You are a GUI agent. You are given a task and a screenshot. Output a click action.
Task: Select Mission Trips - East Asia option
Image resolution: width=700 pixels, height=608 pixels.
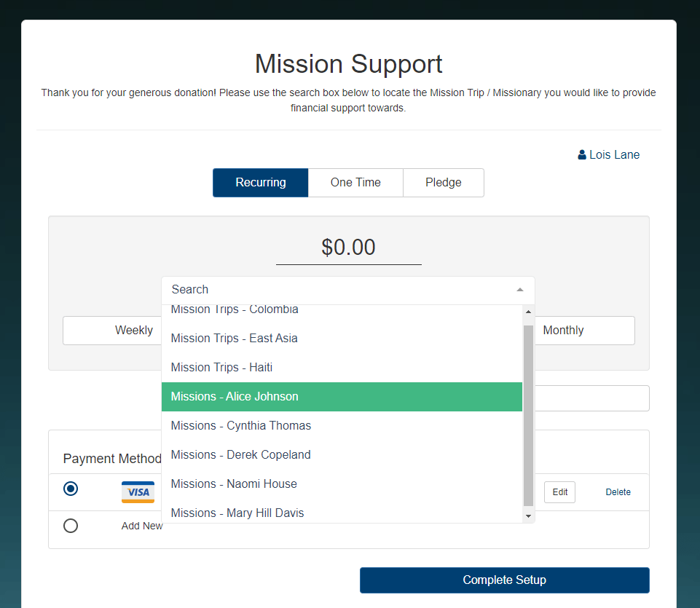[342, 339]
